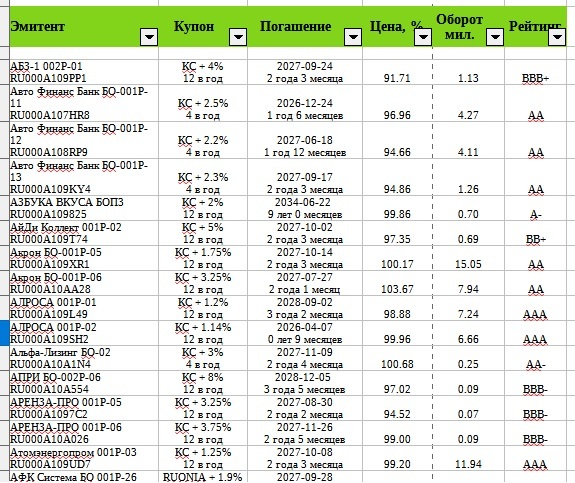The height and width of the screenshot is (483, 575).
Task: Click the BBB+ rating cell
Action: (x=536, y=72)
